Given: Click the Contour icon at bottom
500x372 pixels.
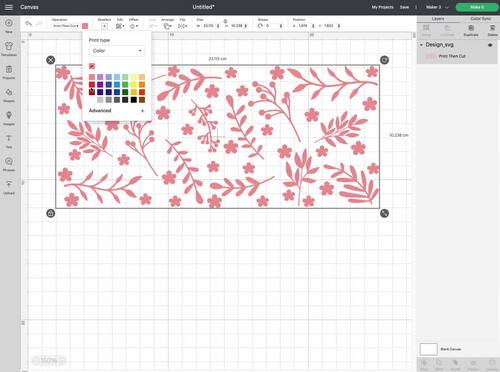Looking at the screenshot, I should pyautogui.click(x=492, y=363).
